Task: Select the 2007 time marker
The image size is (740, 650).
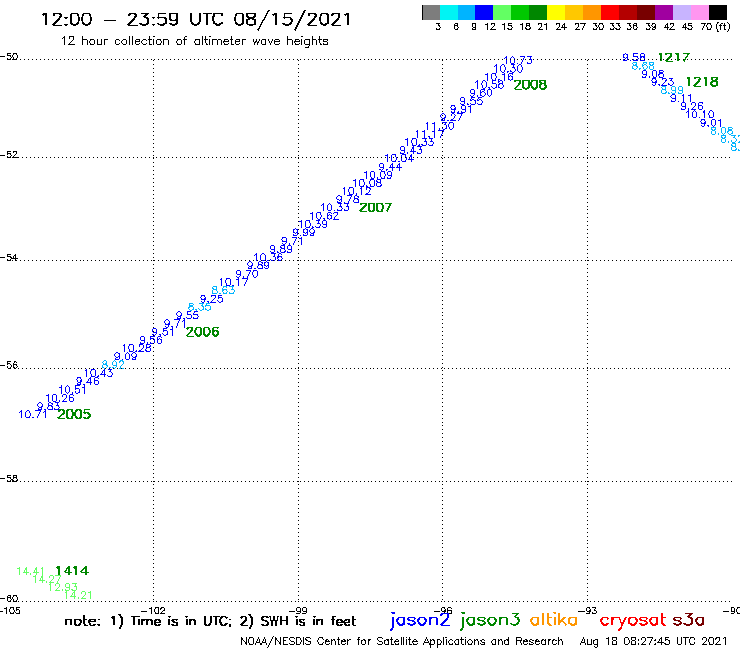Action: (376, 207)
